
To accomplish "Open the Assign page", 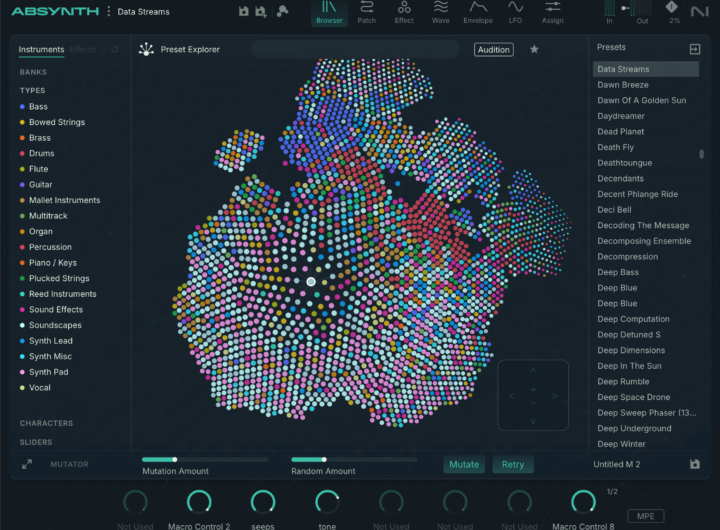I will 552,12.
